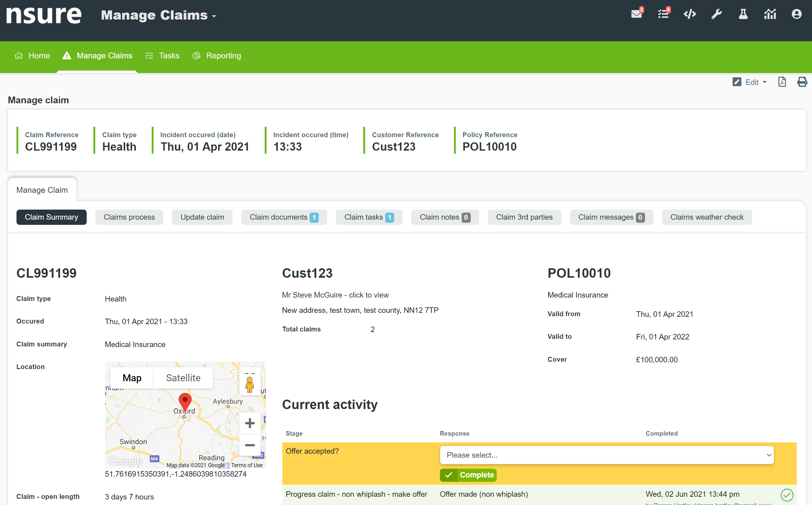Open the task list notifications icon
The width and height of the screenshot is (812, 505).
pyautogui.click(x=663, y=14)
